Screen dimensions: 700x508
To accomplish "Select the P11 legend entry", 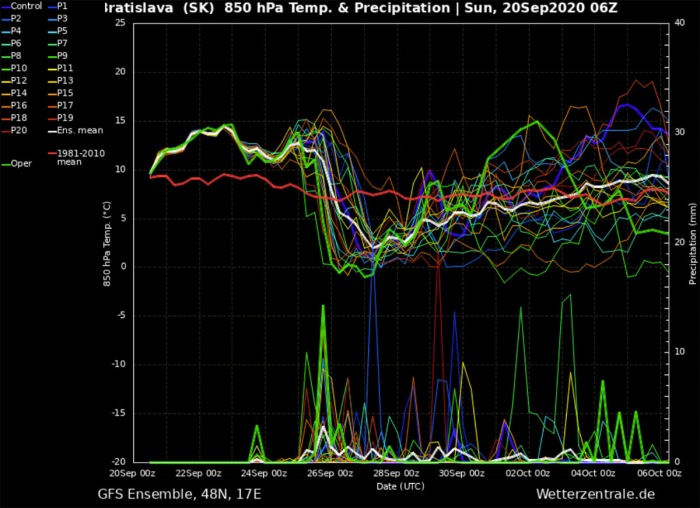I will click(x=60, y=68).
